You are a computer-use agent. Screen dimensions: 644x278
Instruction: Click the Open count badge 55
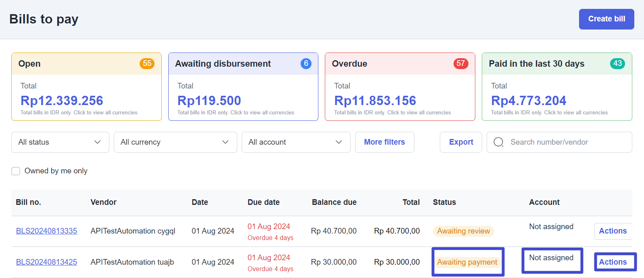click(147, 63)
